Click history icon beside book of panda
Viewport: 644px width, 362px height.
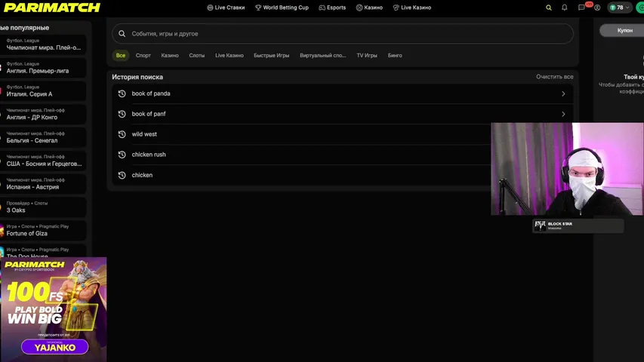click(122, 94)
